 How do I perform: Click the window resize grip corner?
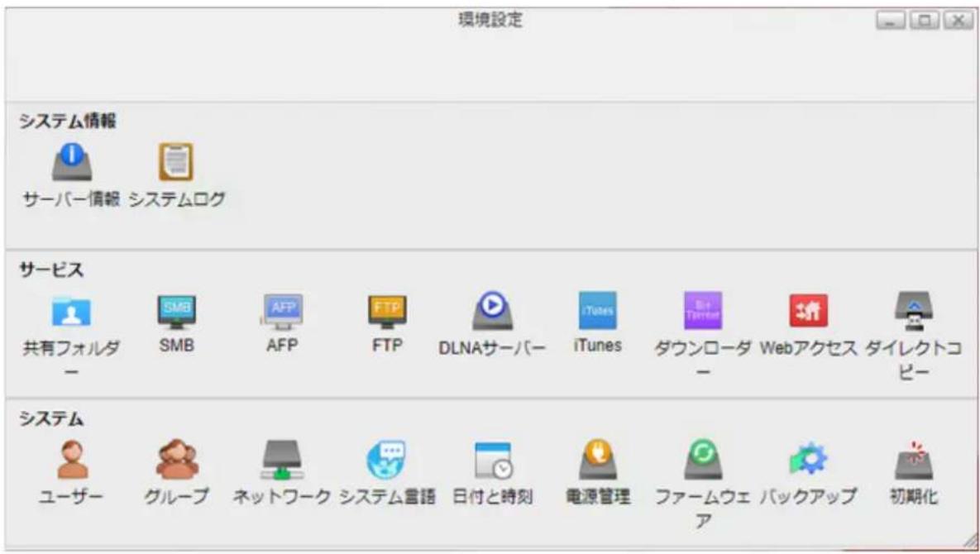(970, 541)
